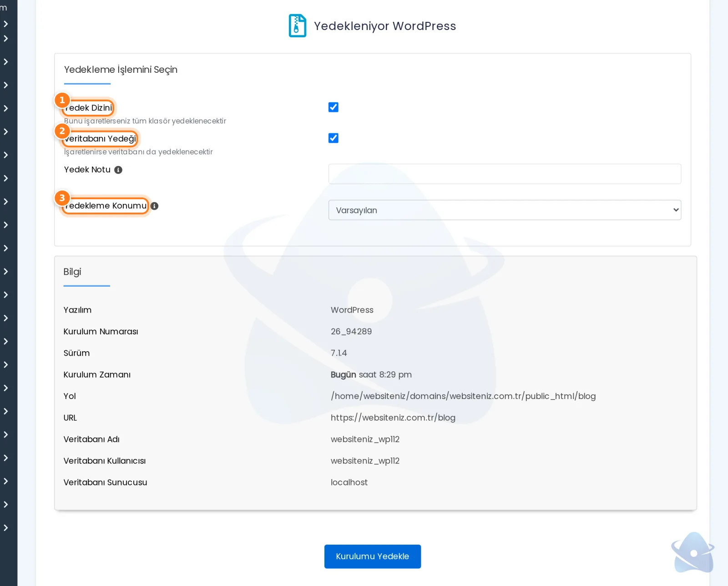
Task: Click the Veritabanı Sunucusu value localhost
Action: [x=349, y=482]
